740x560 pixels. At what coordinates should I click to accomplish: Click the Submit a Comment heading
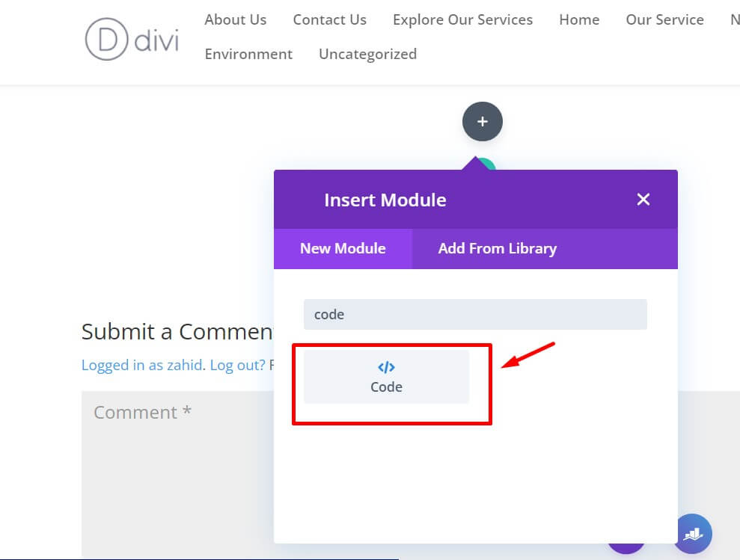point(177,332)
